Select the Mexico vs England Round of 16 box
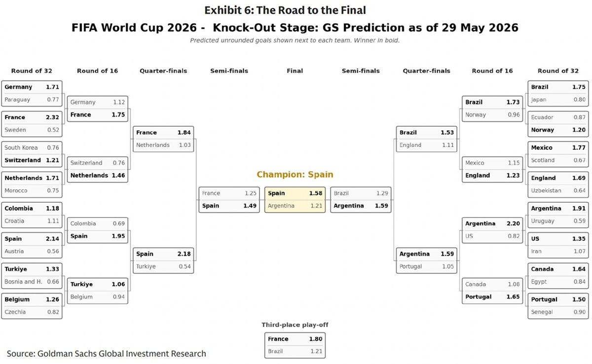This screenshot has width=592, height=364. pos(492,169)
